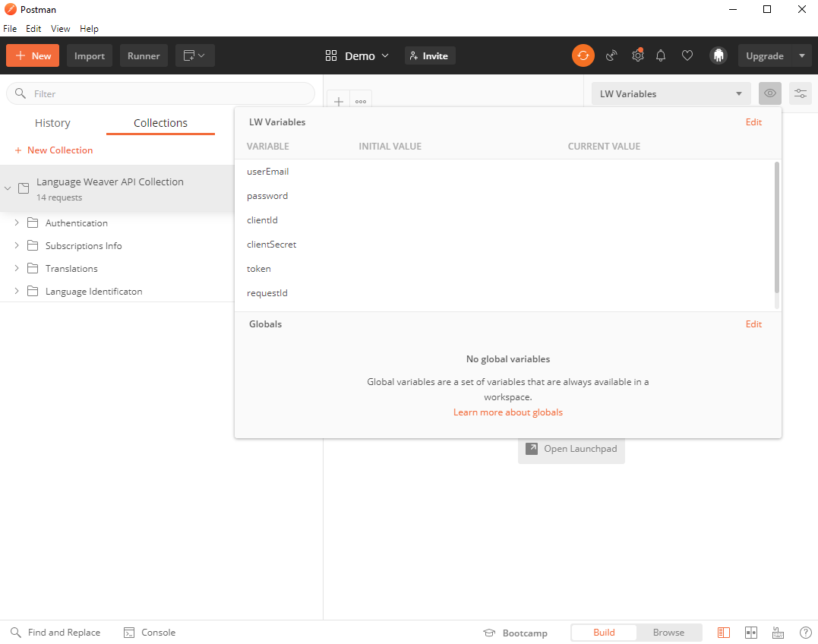Image resolution: width=818 pixels, height=644 pixels.
Task: Switch to Browse mode
Action: click(669, 633)
